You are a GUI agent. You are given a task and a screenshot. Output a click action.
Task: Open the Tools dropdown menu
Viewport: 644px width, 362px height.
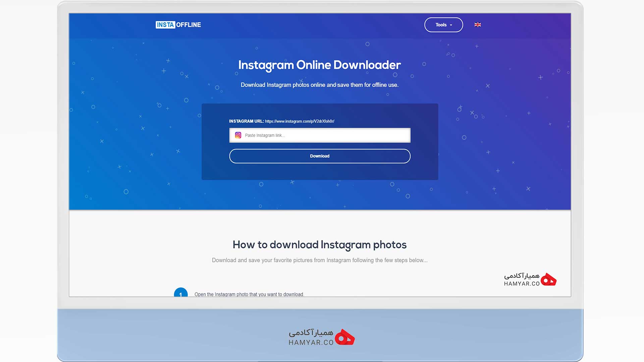pyautogui.click(x=443, y=25)
